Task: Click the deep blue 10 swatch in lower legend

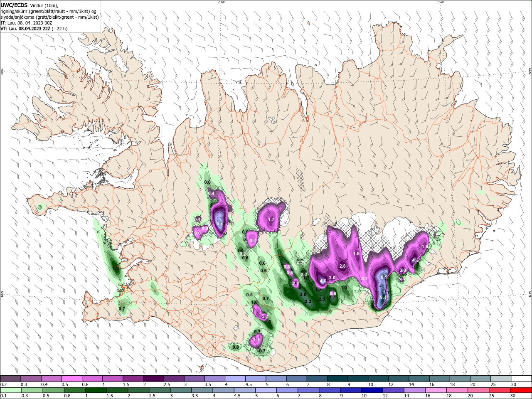Action: (x=372, y=390)
